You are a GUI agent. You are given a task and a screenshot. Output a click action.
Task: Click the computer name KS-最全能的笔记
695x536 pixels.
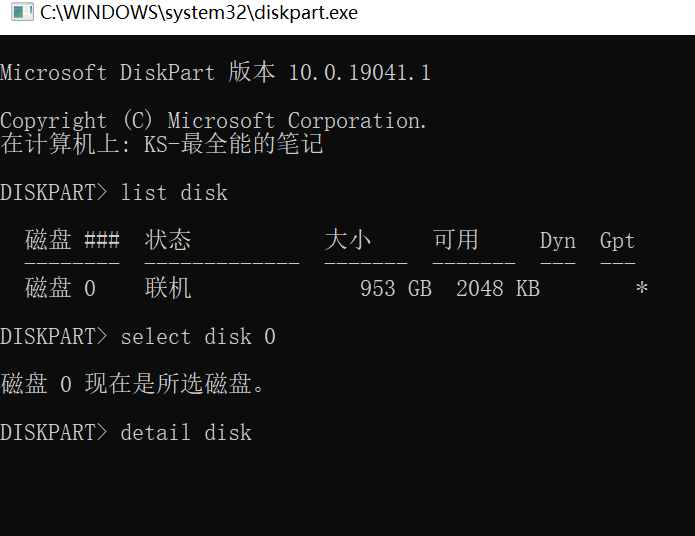point(233,144)
